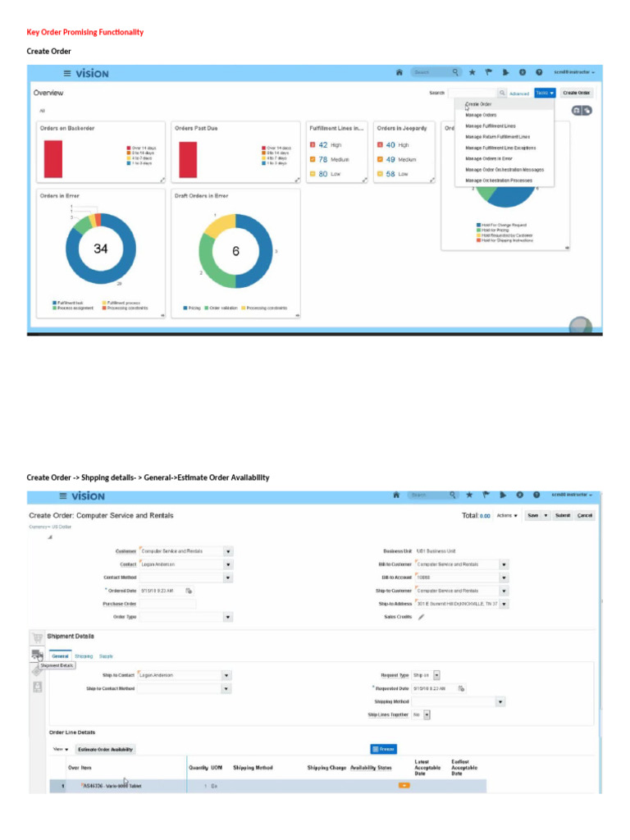The height and width of the screenshot is (840, 630).
Task: Select Shipment Details truck icon
Action: 36,654
